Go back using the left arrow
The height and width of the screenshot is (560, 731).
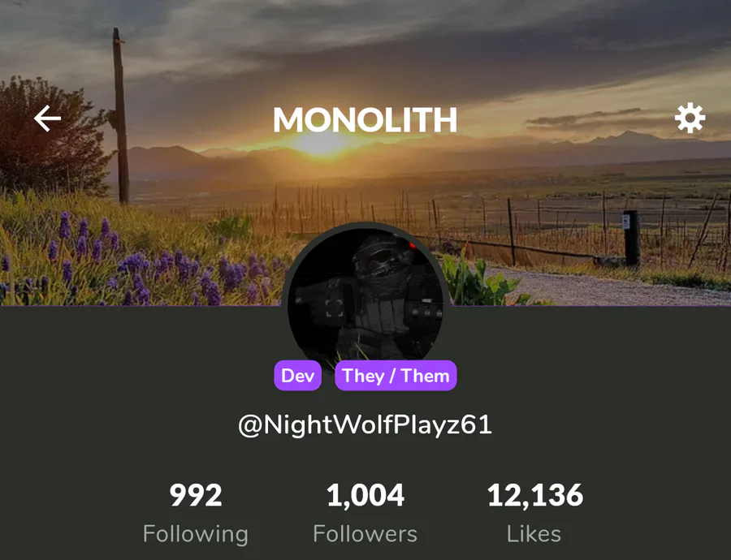click(47, 118)
